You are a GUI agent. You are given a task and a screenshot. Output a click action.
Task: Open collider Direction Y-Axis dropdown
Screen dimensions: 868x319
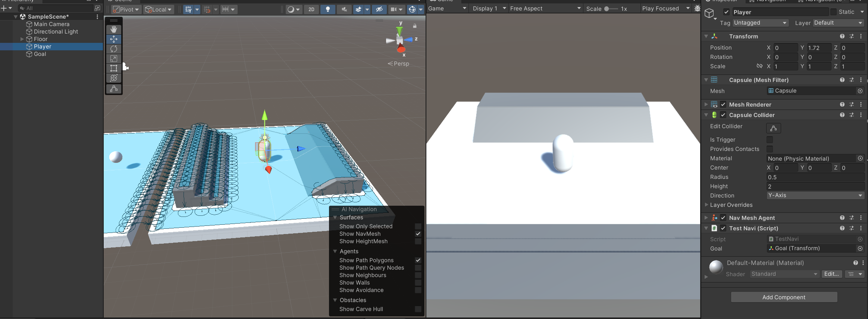(x=815, y=195)
